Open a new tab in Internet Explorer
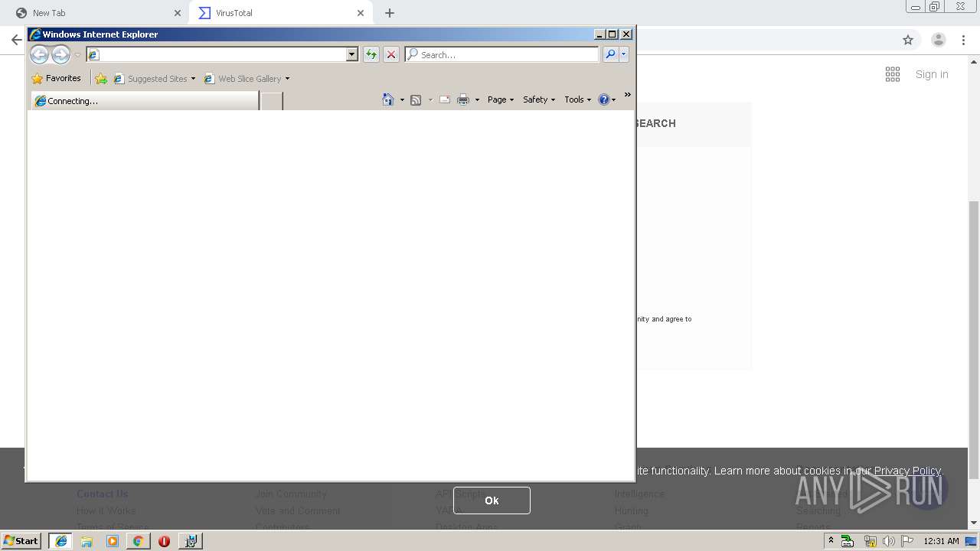This screenshot has height=551, width=980. click(x=271, y=100)
